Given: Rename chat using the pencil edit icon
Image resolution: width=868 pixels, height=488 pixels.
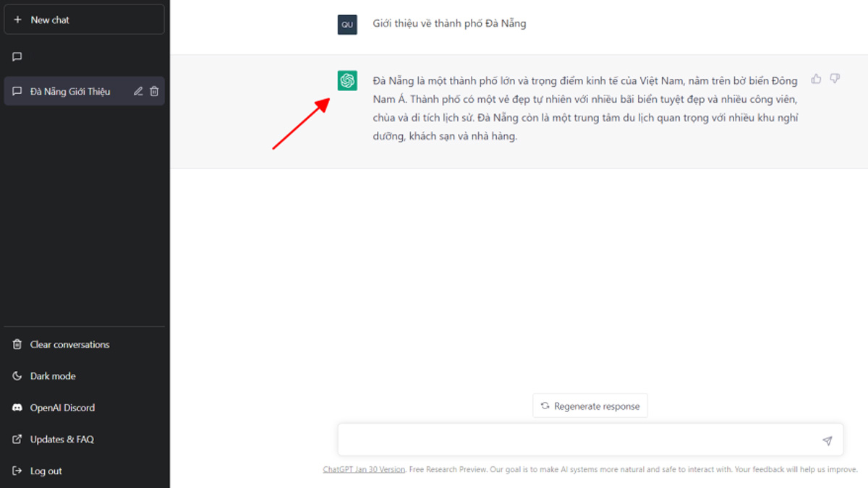Looking at the screenshot, I should coord(138,92).
